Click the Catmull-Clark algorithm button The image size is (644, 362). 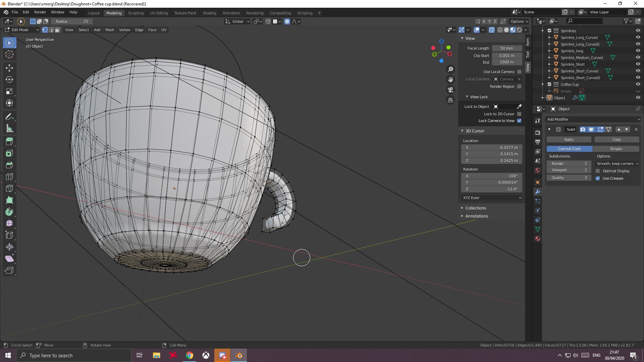(x=570, y=148)
